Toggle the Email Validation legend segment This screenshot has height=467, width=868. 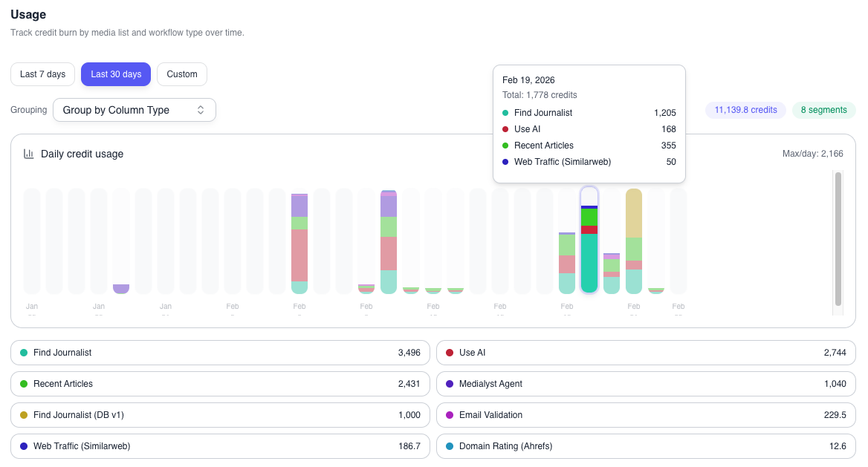tap(646, 415)
